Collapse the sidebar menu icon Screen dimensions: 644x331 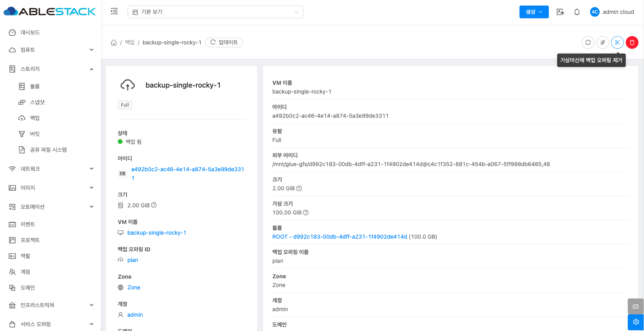tap(114, 11)
